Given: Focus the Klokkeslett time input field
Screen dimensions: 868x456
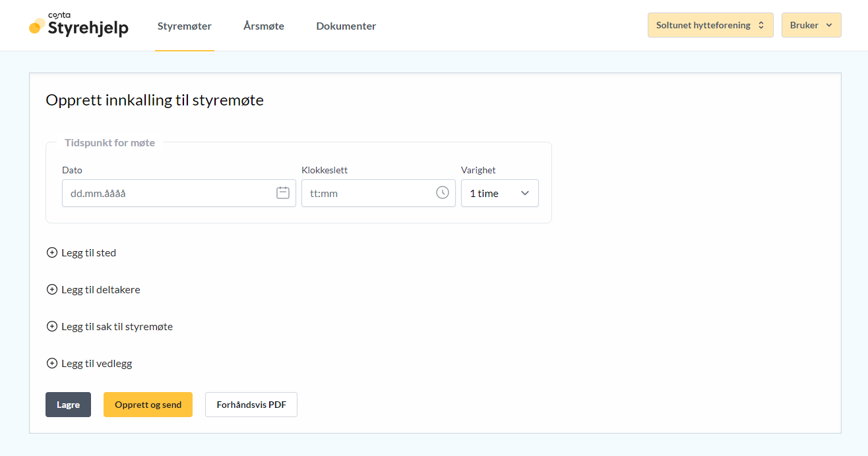Looking at the screenshot, I should [379, 193].
